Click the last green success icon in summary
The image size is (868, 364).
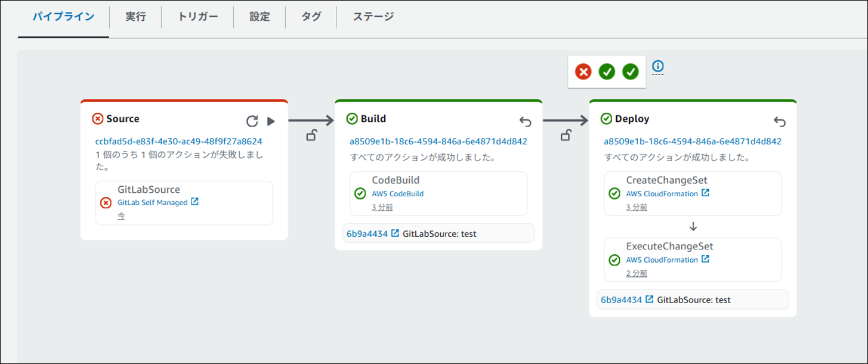click(631, 72)
